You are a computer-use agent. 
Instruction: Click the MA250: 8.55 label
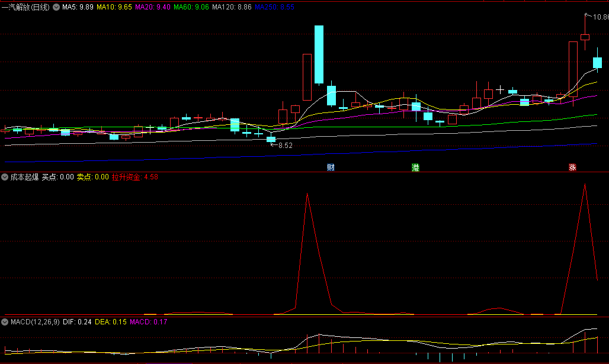(274, 7)
